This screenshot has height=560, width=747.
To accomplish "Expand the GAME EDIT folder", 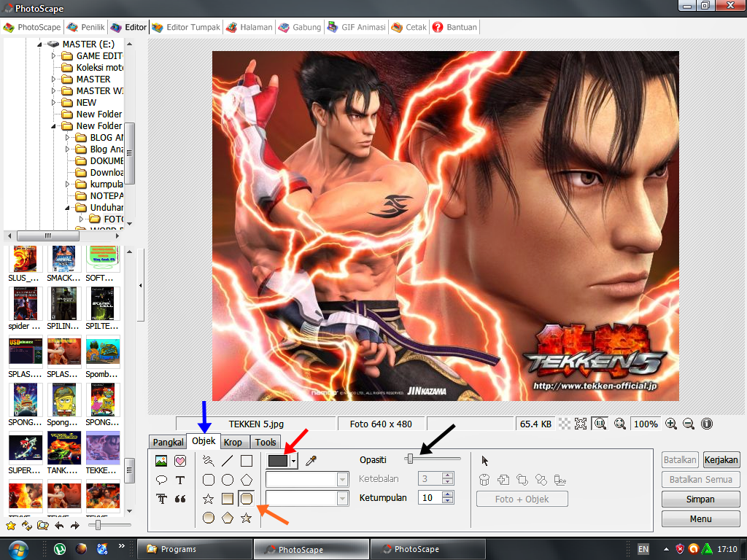I will pos(53,55).
